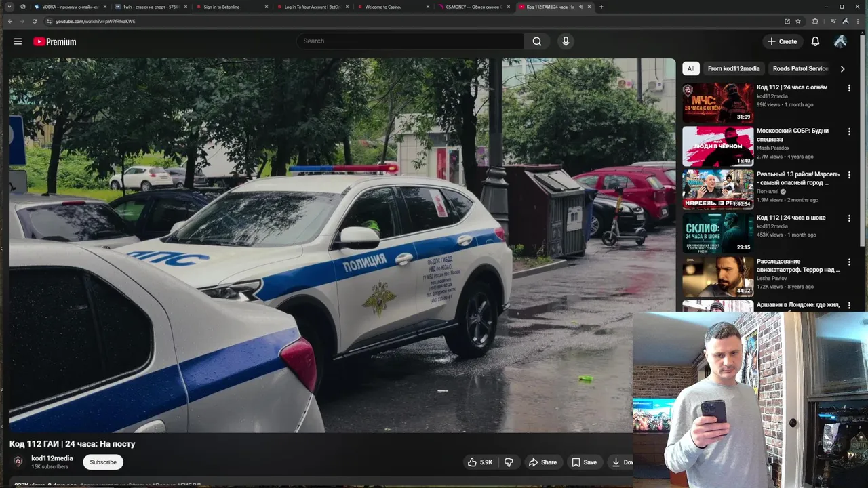868x488 pixels.
Task: Select 'From kod112media' filter chip
Action: pyautogui.click(x=734, y=68)
